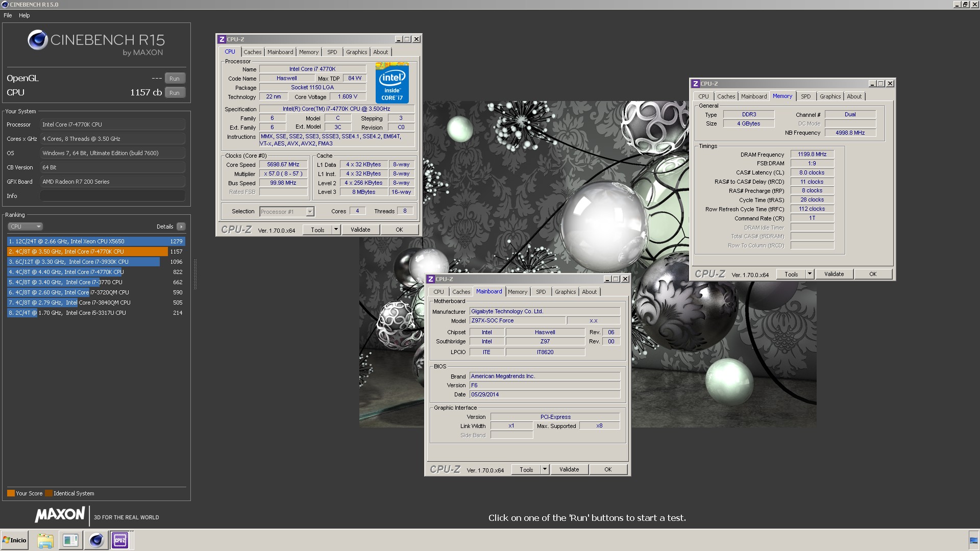The image size is (980, 551).
Task: Click OK in Mainboard window
Action: point(608,469)
